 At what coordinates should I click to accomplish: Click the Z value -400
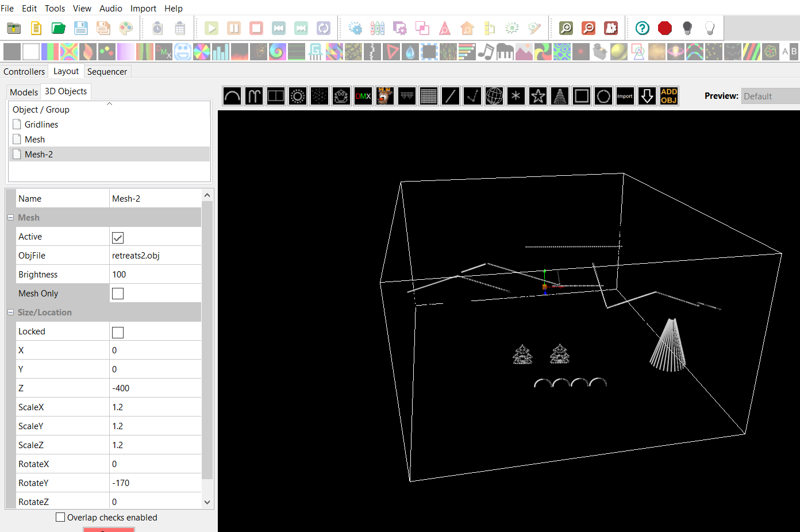tap(155, 388)
